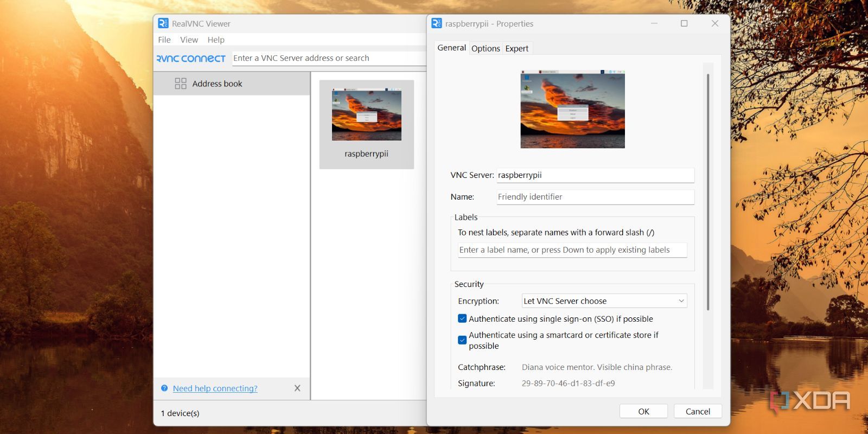868x434 pixels.
Task: Toggle single sign-on (SSO) authentication checkbox
Action: (462, 318)
